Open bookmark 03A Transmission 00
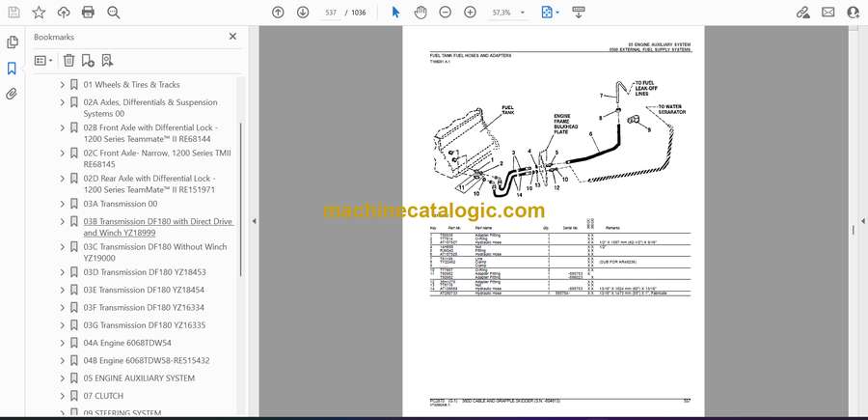This screenshot has height=420, width=868. pyautogui.click(x=121, y=204)
